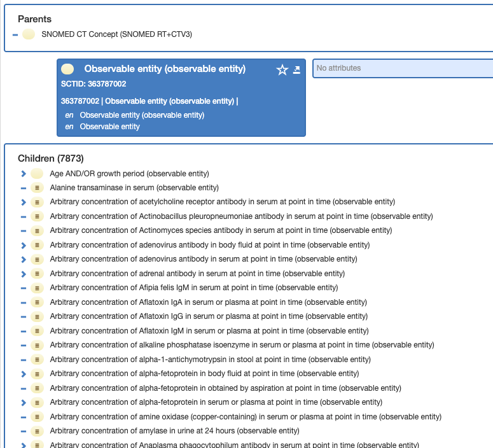This screenshot has width=493, height=448.
Task: Expand adenovirus antibody in body fluid node
Action: [24, 246]
